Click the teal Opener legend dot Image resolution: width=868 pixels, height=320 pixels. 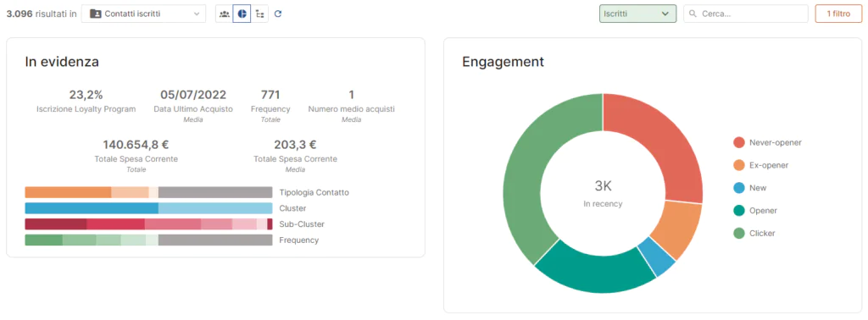(x=739, y=211)
